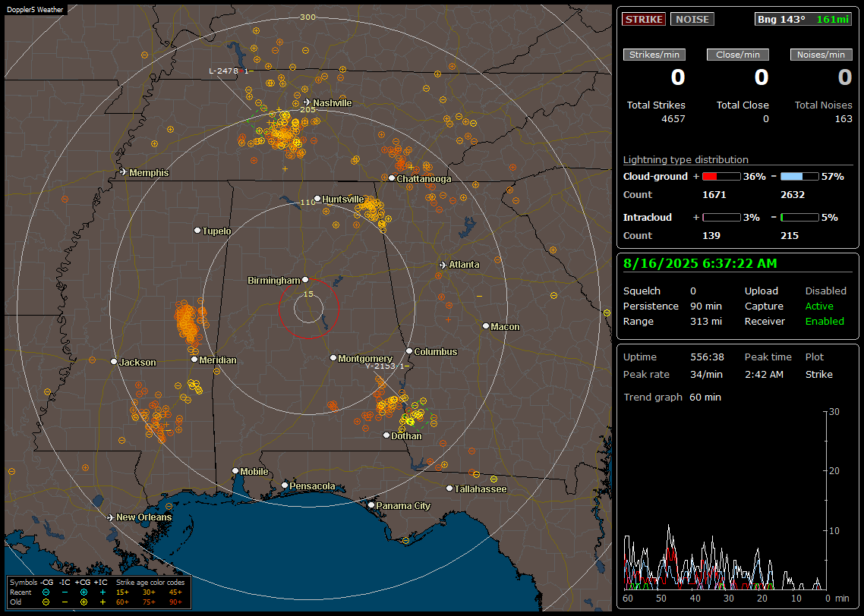The image size is (864, 616).
Task: Click the Chattanooga city marker dot
Action: 391,178
